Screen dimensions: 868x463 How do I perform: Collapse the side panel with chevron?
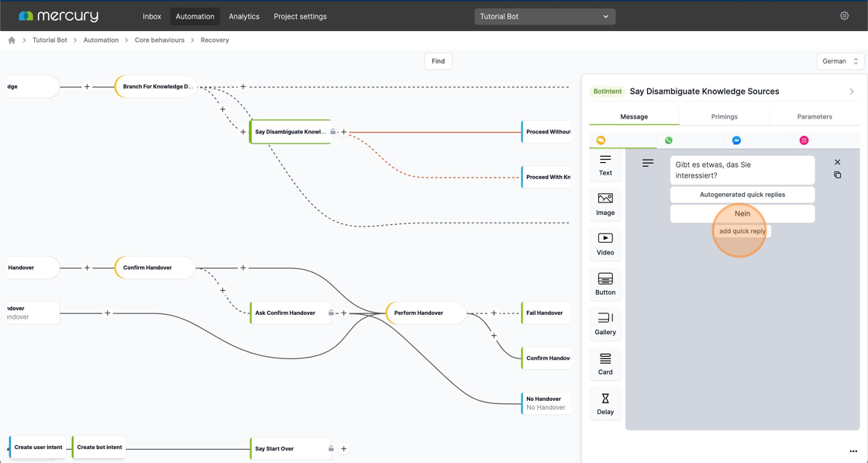pos(852,92)
